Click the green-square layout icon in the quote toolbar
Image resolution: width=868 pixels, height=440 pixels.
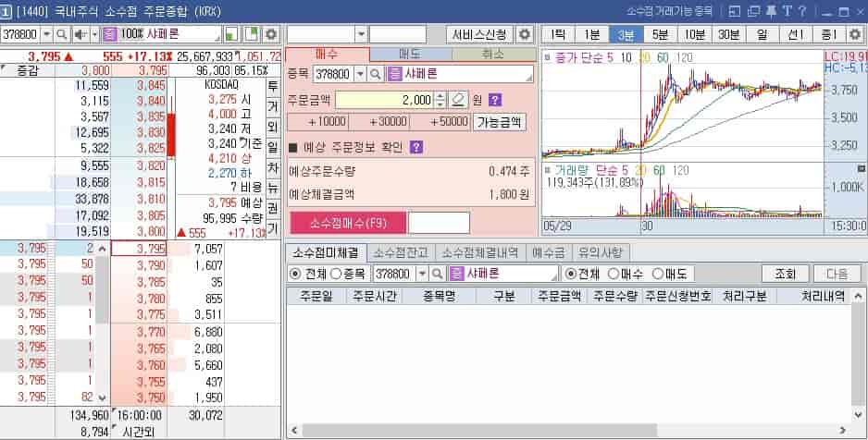[x=231, y=34]
